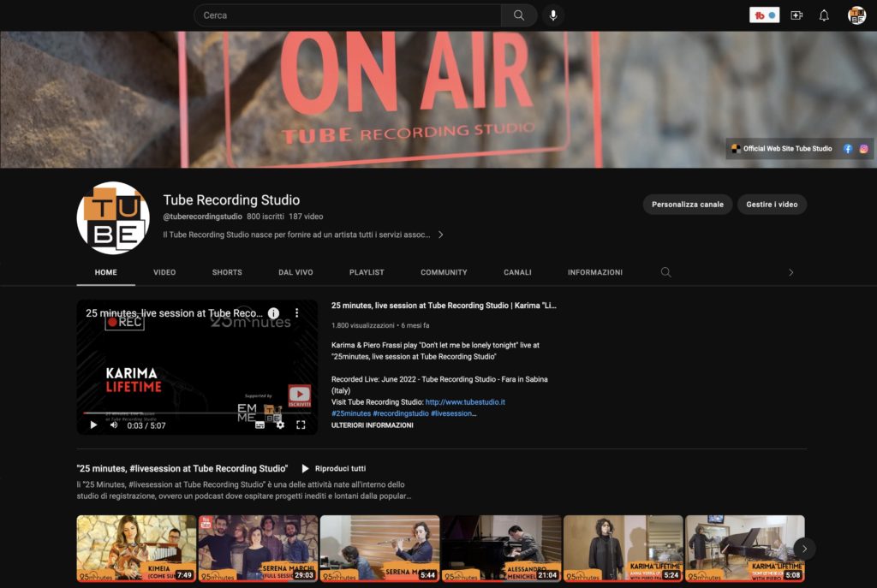Open the CANALI tab
This screenshot has width=877, height=588.
click(x=517, y=272)
